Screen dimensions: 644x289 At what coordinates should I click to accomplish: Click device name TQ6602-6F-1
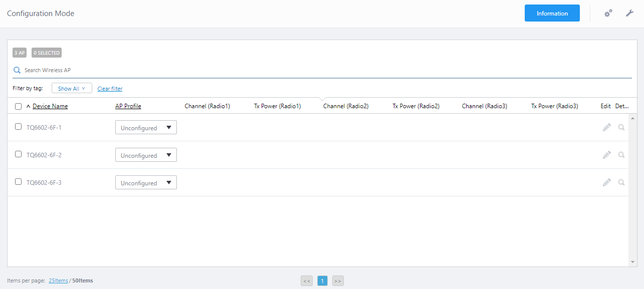coord(44,127)
